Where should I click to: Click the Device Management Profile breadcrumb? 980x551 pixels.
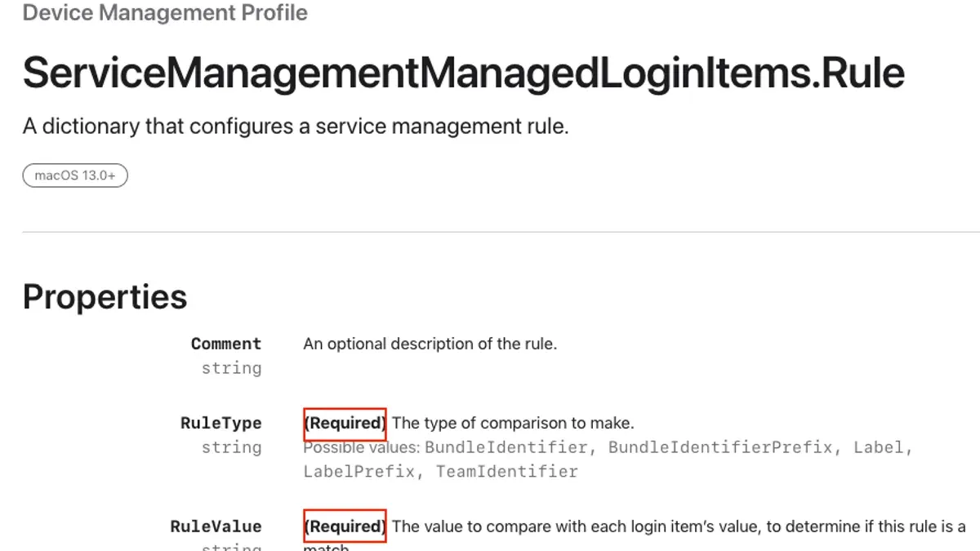click(x=165, y=13)
